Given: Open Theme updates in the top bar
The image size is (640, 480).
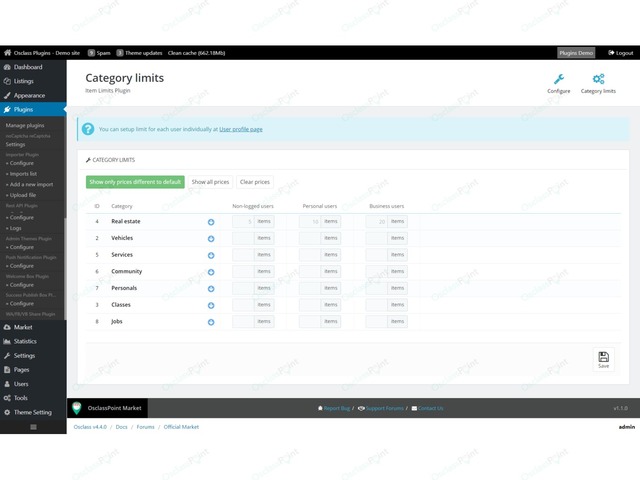Looking at the screenshot, I should (139, 53).
